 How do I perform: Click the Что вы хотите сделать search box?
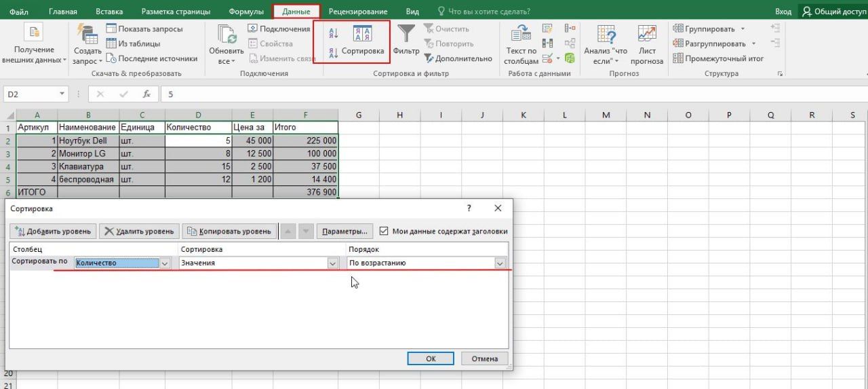click(484, 12)
